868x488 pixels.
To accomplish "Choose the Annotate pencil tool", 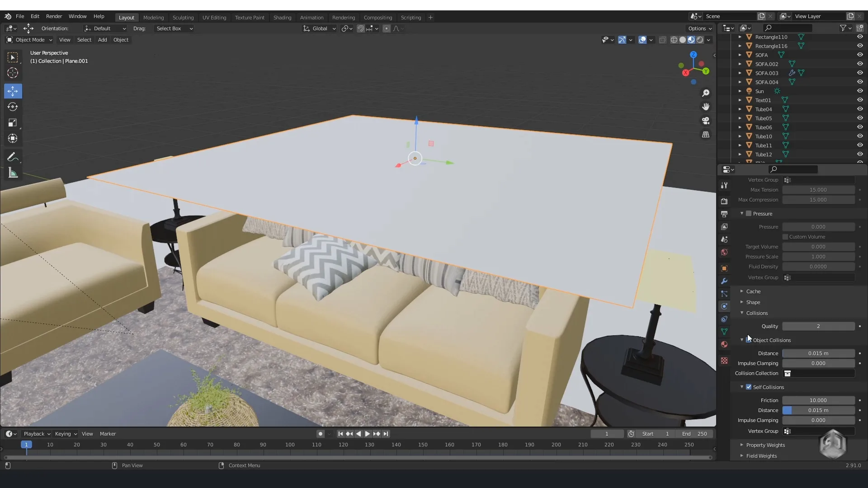I will pos(13,157).
